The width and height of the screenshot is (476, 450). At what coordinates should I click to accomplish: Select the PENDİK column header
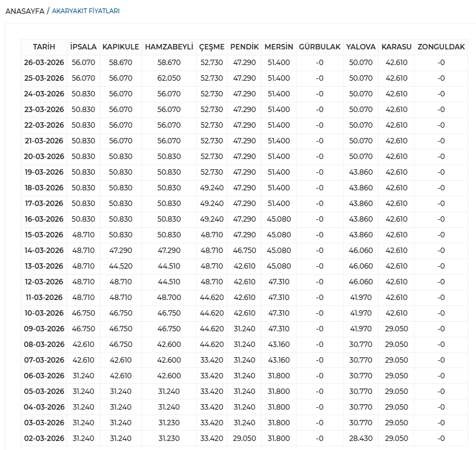[x=244, y=47]
